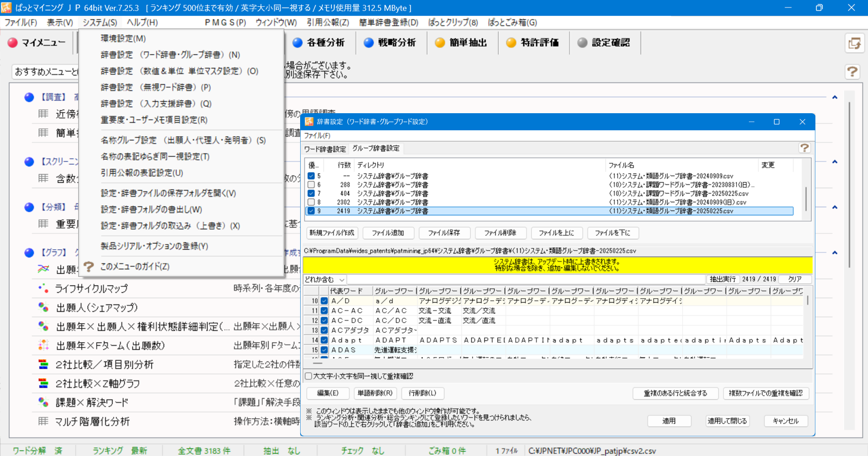
Task: Click the app icon in dictionary dialog title bar
Action: pyautogui.click(x=309, y=122)
